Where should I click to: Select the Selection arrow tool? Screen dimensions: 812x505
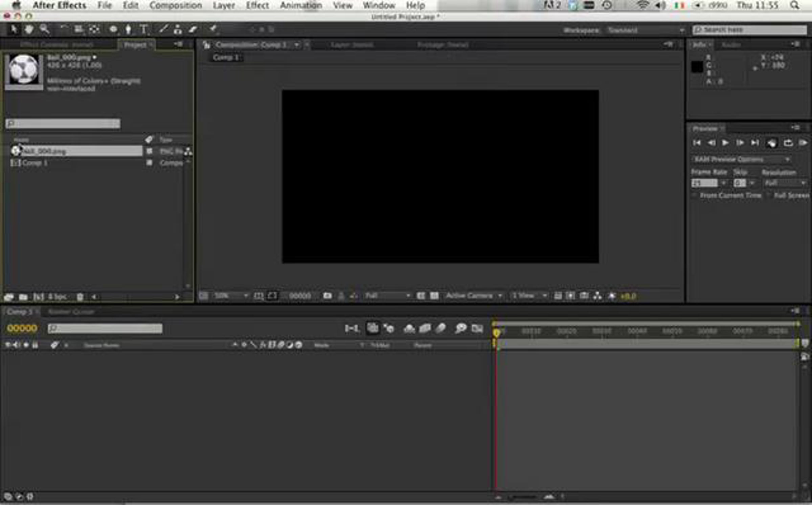(14, 29)
